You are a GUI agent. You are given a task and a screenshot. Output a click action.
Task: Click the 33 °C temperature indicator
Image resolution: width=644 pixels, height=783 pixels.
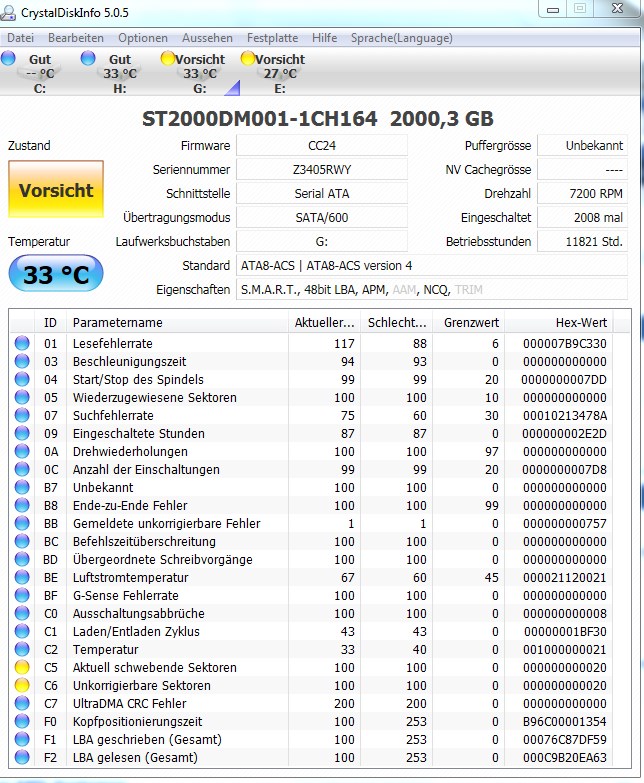(x=56, y=274)
